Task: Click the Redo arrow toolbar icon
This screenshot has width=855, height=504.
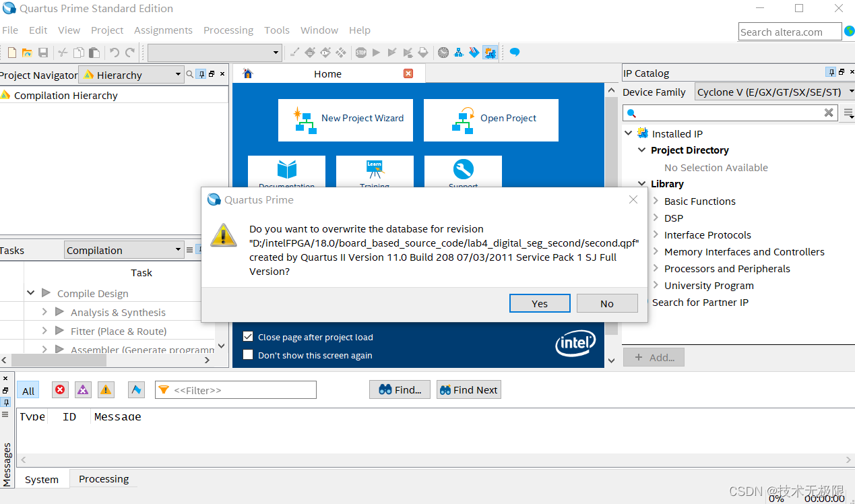Action: point(130,53)
